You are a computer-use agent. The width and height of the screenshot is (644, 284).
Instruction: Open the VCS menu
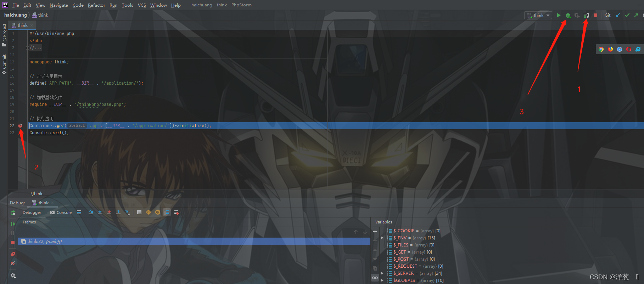click(x=142, y=5)
